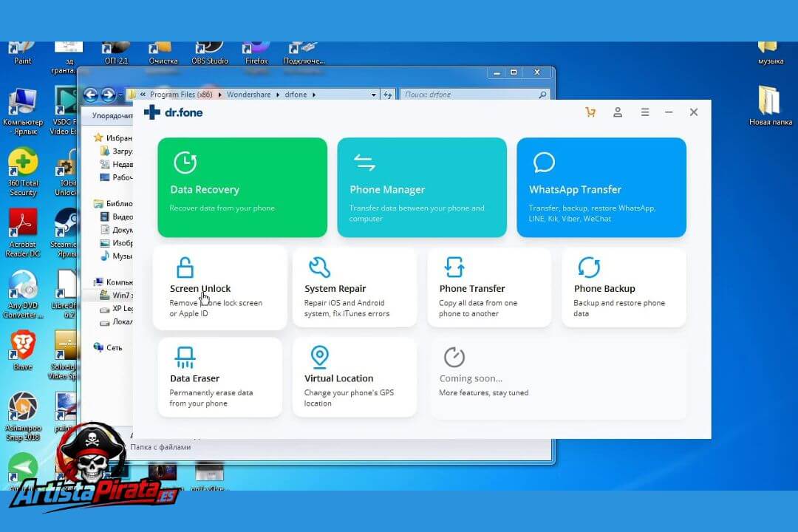
Task: Open the OBS Studio desktop shortcut
Action: [x=210, y=53]
